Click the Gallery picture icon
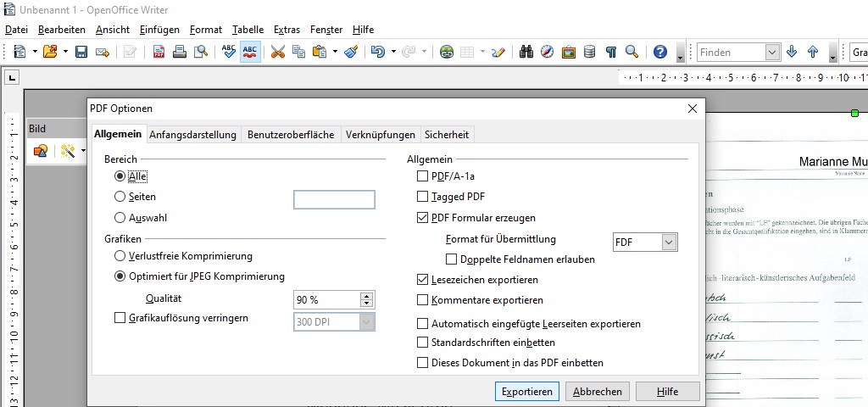The image size is (868, 407). (x=569, y=52)
